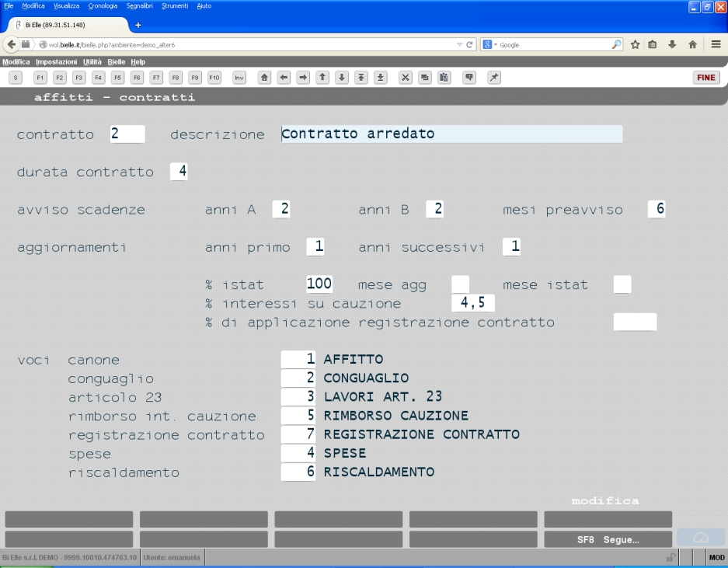Click the descrizione field with Contratto arredato

pos(451,134)
